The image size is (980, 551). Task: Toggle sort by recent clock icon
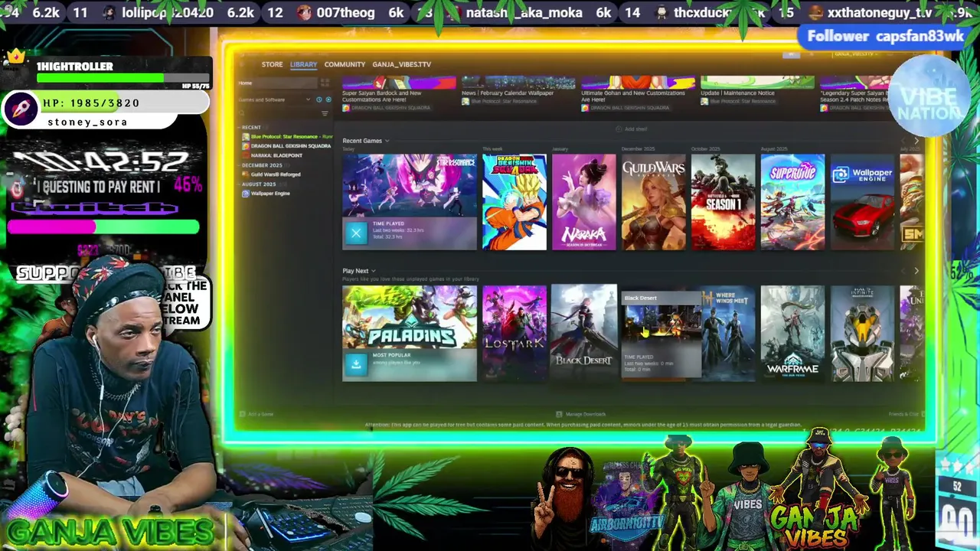click(x=320, y=99)
